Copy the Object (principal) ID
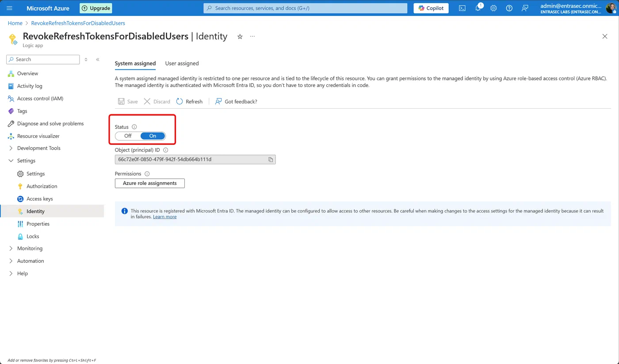 tap(271, 159)
